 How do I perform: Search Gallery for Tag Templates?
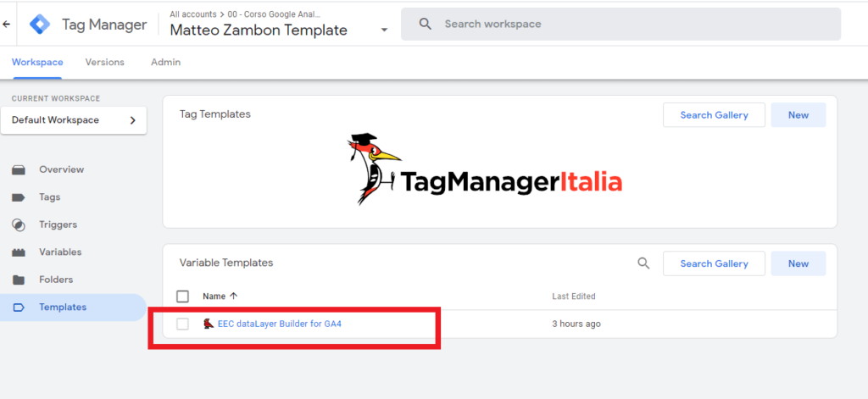pos(714,115)
